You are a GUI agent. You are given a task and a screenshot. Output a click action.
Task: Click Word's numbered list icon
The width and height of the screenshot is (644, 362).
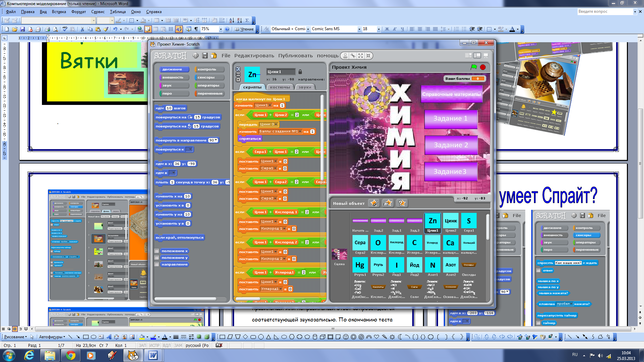coord(457,29)
